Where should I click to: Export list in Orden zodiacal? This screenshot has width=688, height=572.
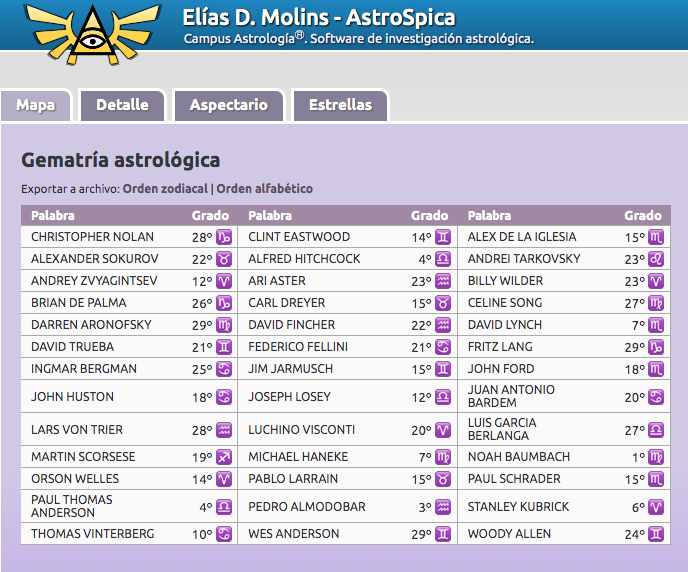[165, 189]
